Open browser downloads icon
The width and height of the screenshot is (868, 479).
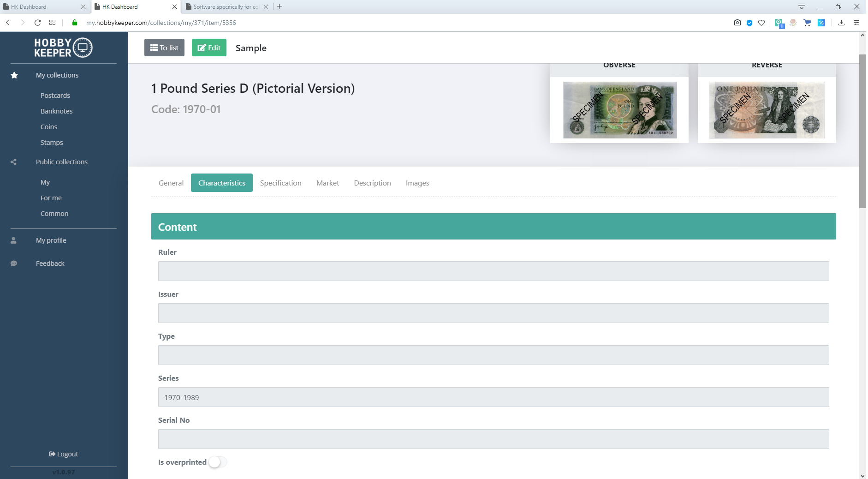[x=841, y=23]
